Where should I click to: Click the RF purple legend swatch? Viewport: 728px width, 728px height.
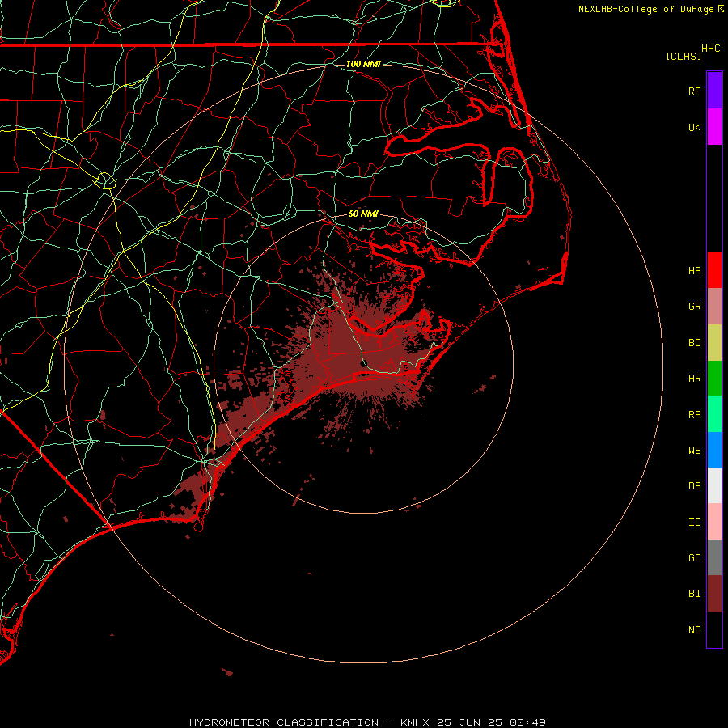714,91
